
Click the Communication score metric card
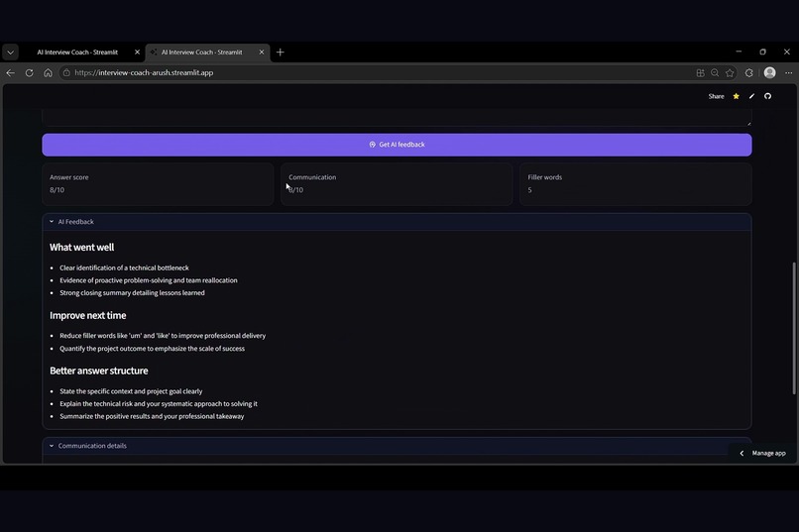pos(397,184)
